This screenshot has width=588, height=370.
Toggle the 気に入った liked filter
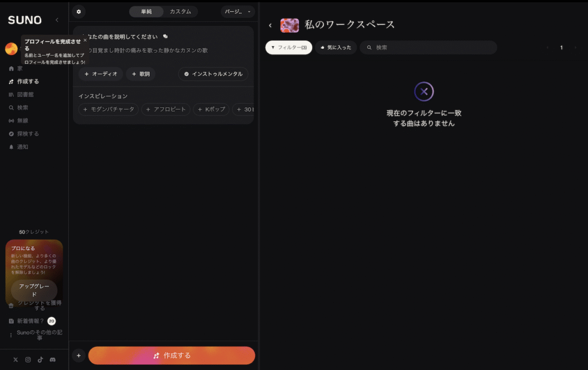(x=336, y=48)
